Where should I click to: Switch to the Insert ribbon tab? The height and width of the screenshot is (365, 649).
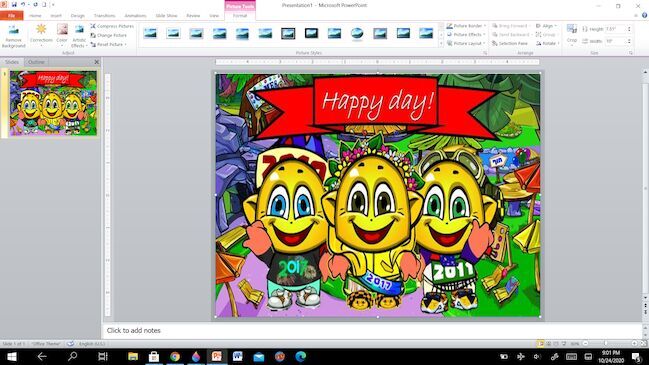pyautogui.click(x=56, y=16)
